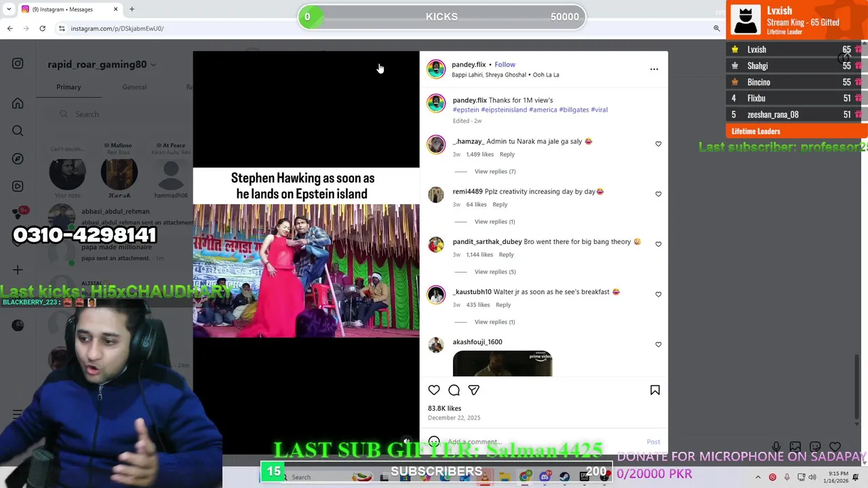Click the #viral hashtag

(x=599, y=110)
